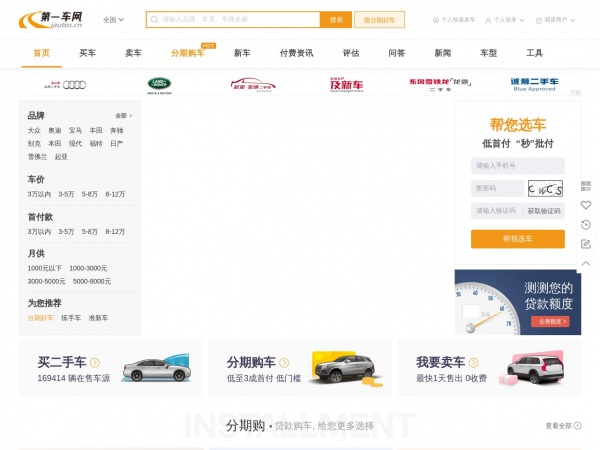
Task: Click the red car dealer logo
Action: pos(253,85)
